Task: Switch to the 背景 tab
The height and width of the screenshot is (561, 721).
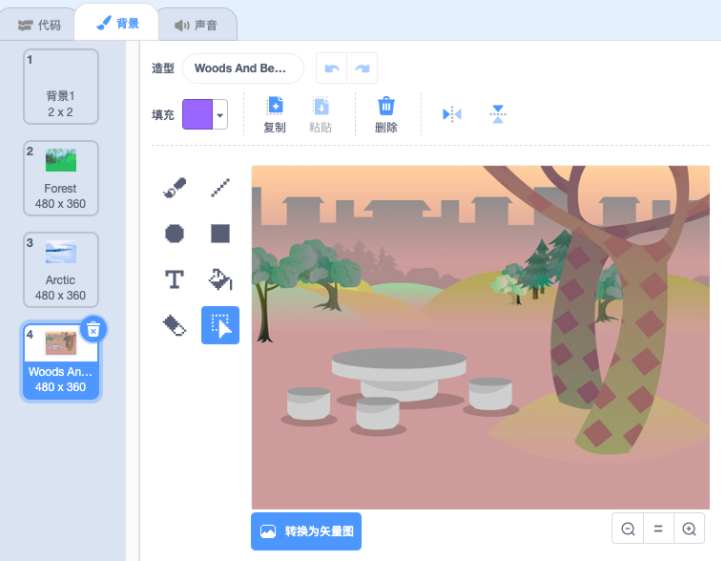Action: pyautogui.click(x=117, y=23)
